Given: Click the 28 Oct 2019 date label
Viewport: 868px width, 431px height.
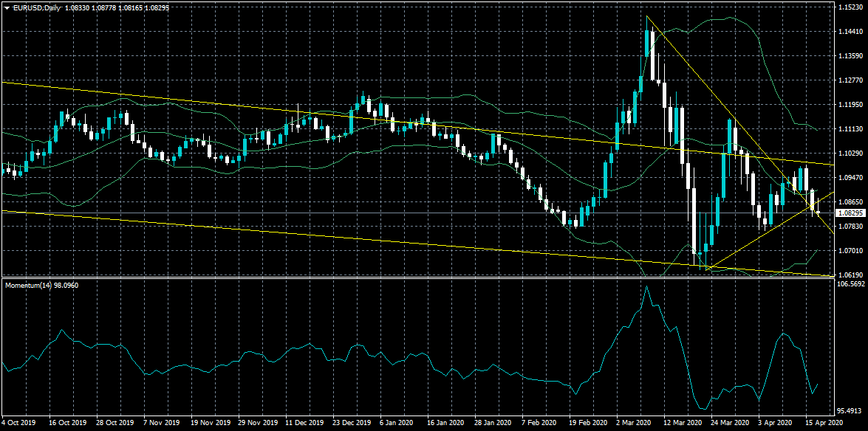Looking at the screenshot, I should (x=115, y=422).
